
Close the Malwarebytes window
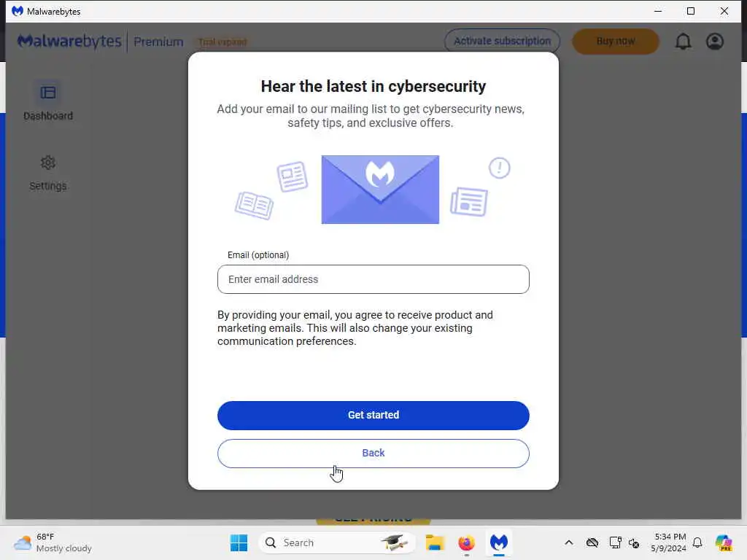point(724,11)
